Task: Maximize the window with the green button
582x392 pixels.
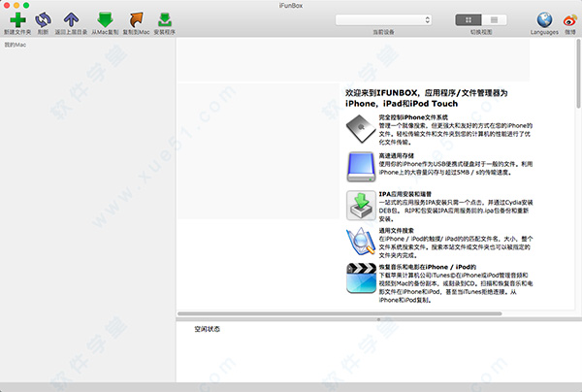Action: tap(26, 5)
